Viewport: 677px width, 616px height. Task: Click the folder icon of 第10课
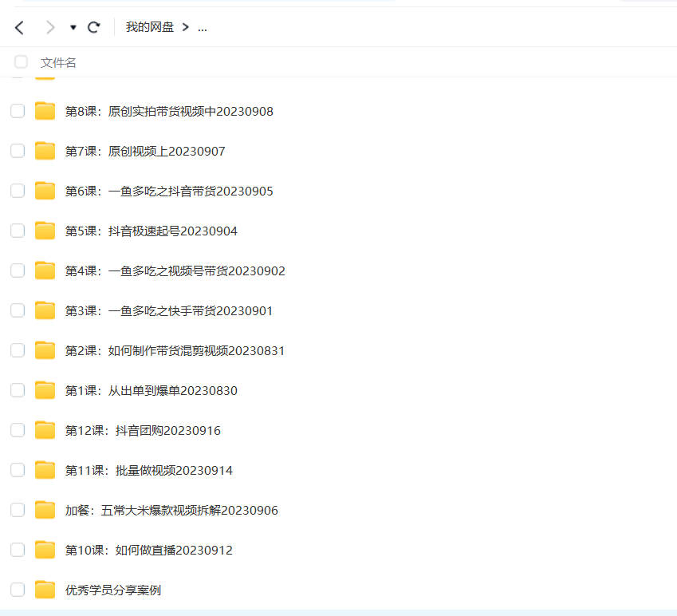(x=45, y=550)
